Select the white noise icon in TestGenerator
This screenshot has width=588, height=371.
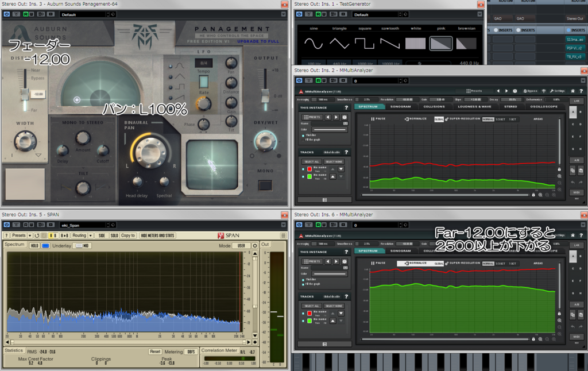click(x=416, y=44)
